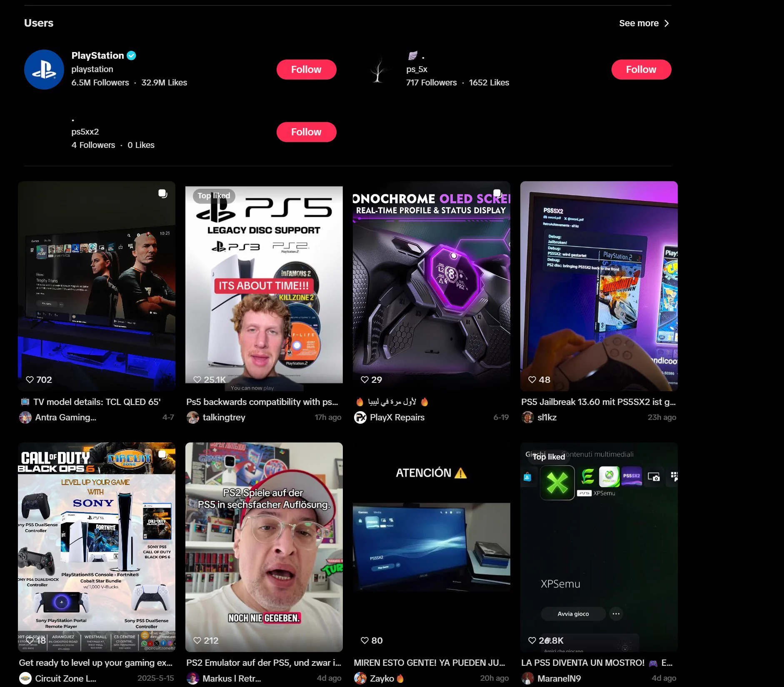784x687 pixels.
Task: Open 'LA PS5 DIVENTA UN MOSTRO!' title
Action: 597,663
